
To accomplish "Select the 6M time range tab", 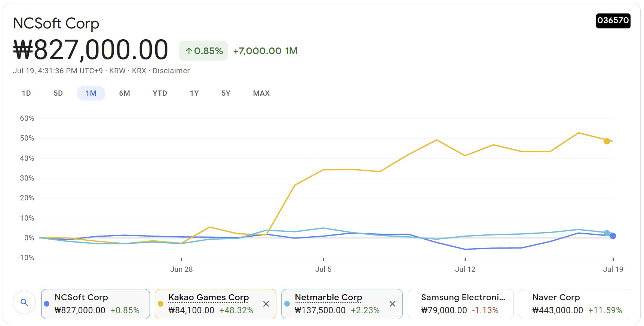I will [125, 93].
